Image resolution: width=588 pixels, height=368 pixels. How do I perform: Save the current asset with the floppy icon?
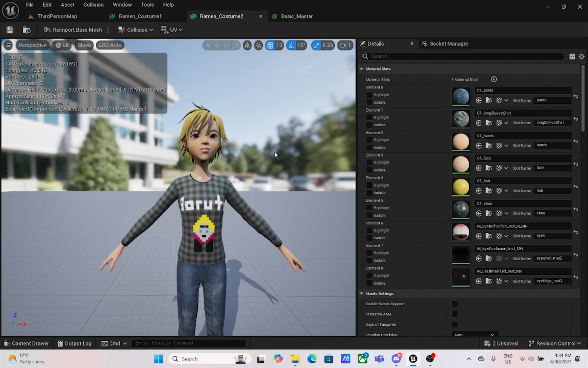tap(10, 30)
